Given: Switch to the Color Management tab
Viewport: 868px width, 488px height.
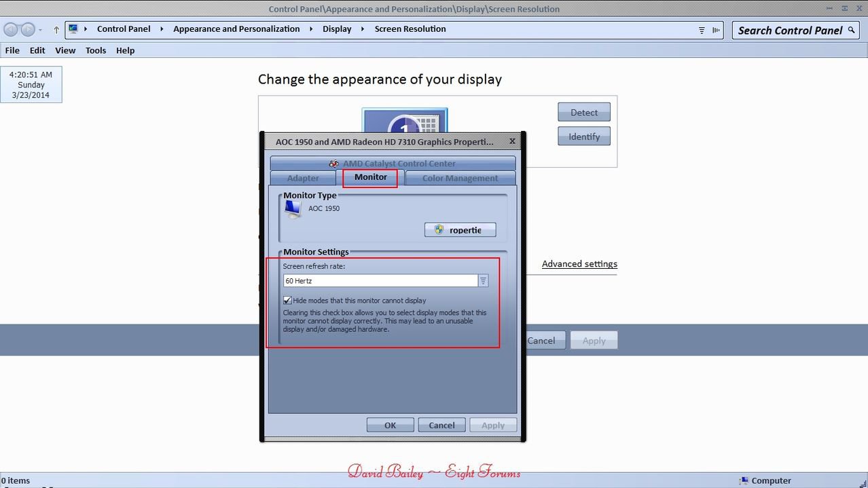Looking at the screenshot, I should click(460, 178).
